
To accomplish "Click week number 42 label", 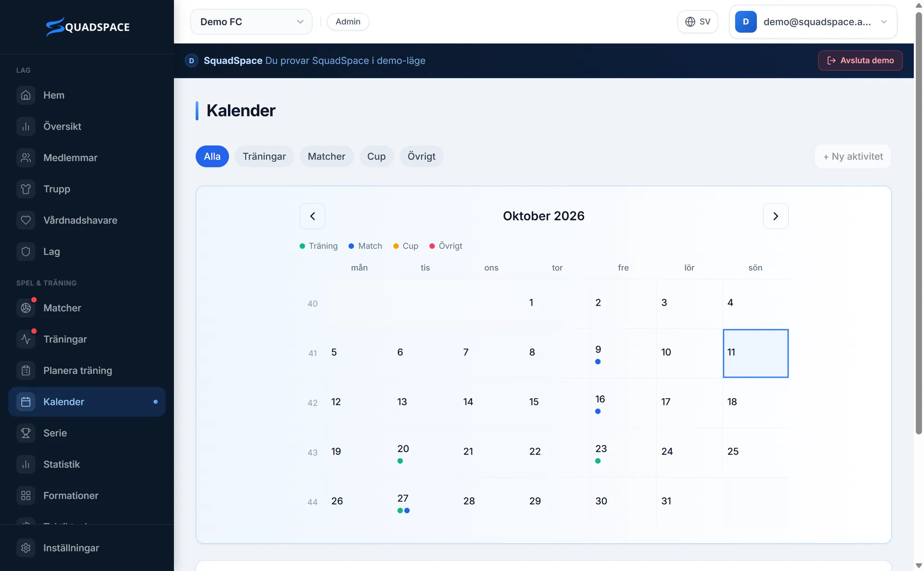I will tap(312, 403).
